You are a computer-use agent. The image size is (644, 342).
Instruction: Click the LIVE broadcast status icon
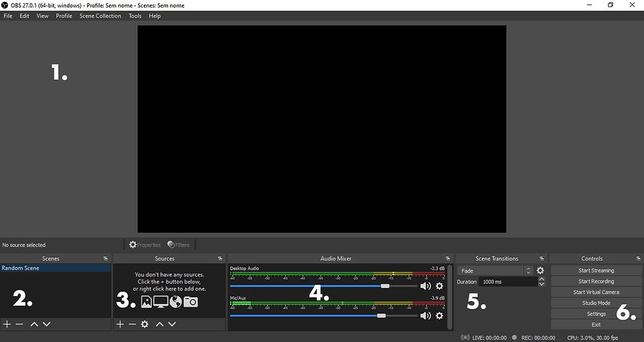465,337
